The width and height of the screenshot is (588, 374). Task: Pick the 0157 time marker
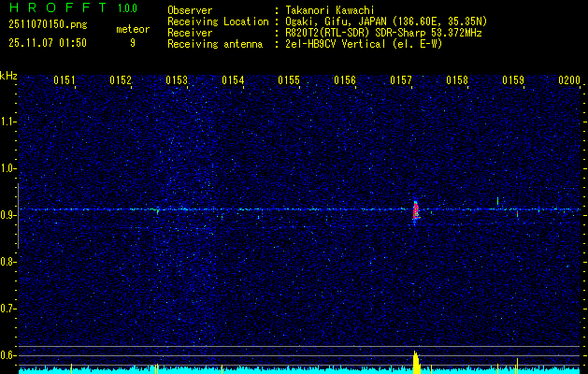click(x=401, y=80)
